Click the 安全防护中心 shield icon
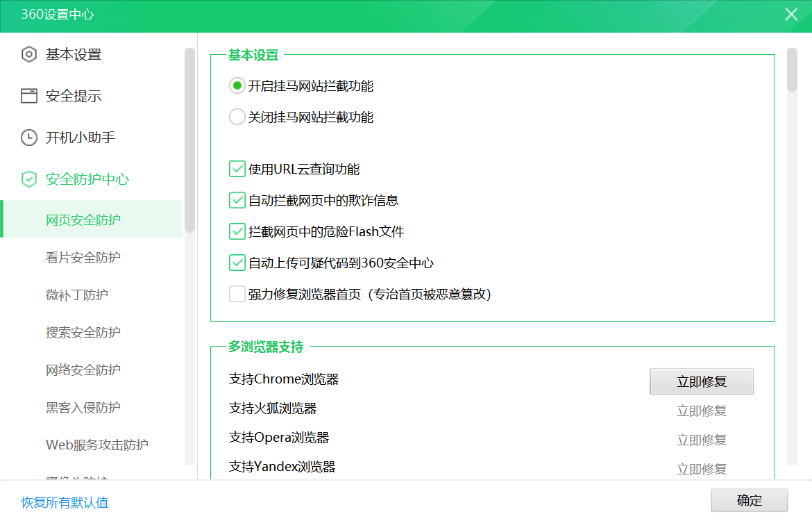This screenshot has height=521, width=812. tap(28, 179)
